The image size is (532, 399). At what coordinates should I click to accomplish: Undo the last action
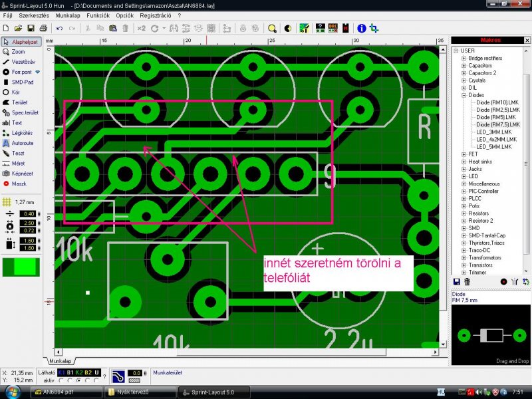[x=59, y=29]
